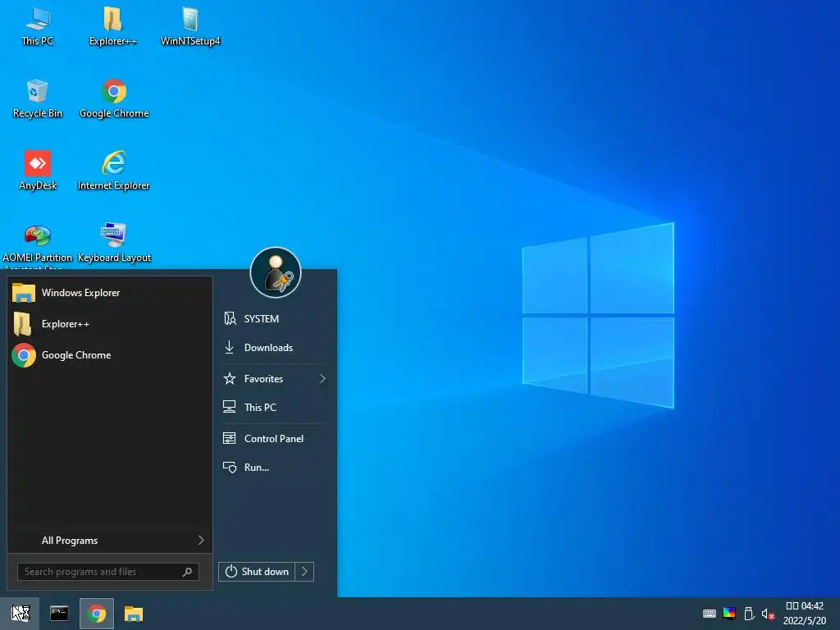Screen dimensions: 840x630
Task: Click the user account picture in Start menu
Action: (x=276, y=272)
